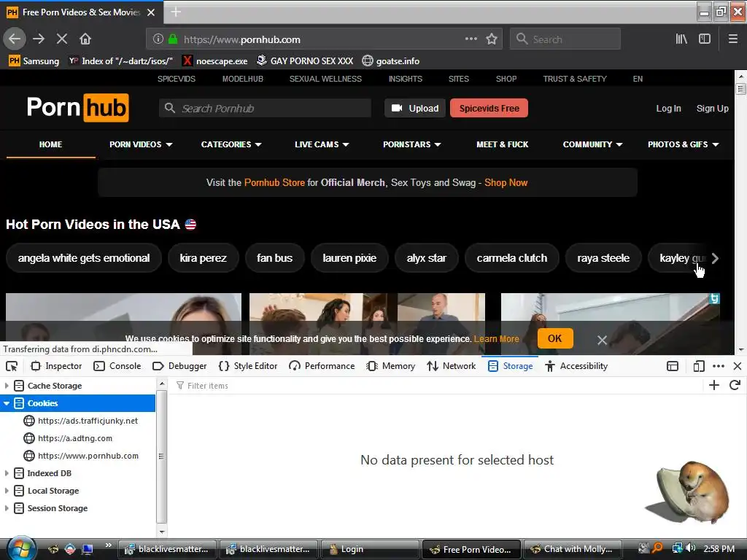Click the camera Upload button on the site

click(x=415, y=108)
